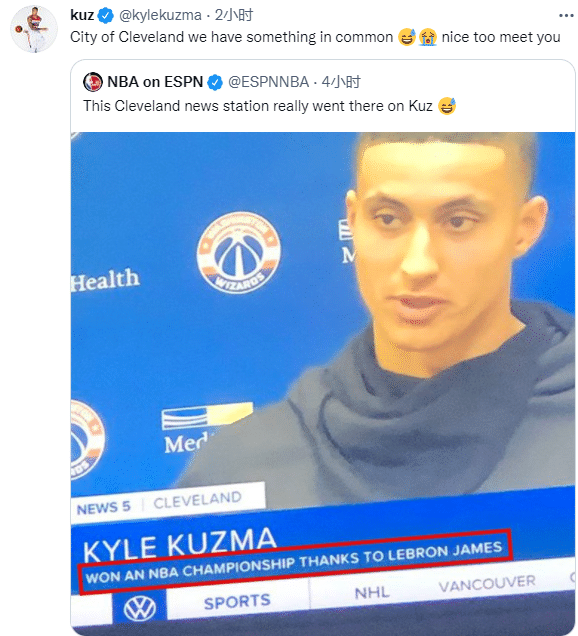Click the sweat-smile emoji in kuz's tweet
Viewport: 578px width, 636px height.
click(x=407, y=37)
